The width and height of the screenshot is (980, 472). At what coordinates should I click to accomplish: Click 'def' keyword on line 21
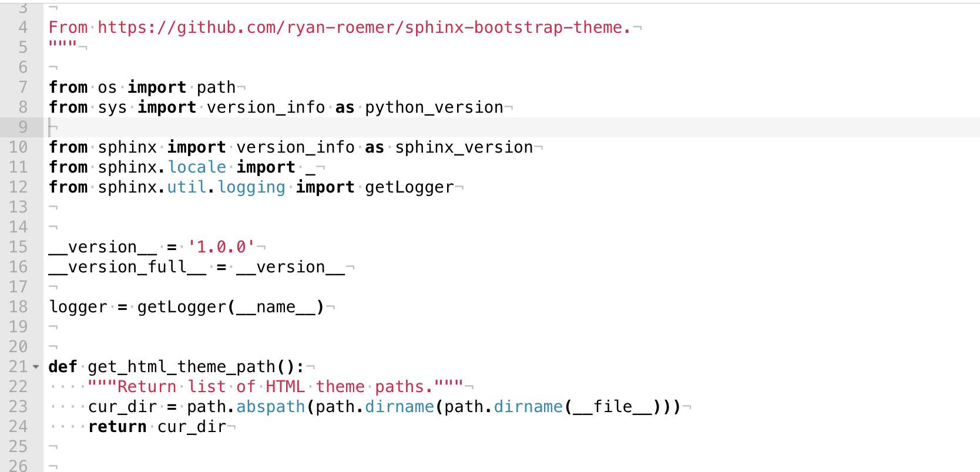(63, 367)
